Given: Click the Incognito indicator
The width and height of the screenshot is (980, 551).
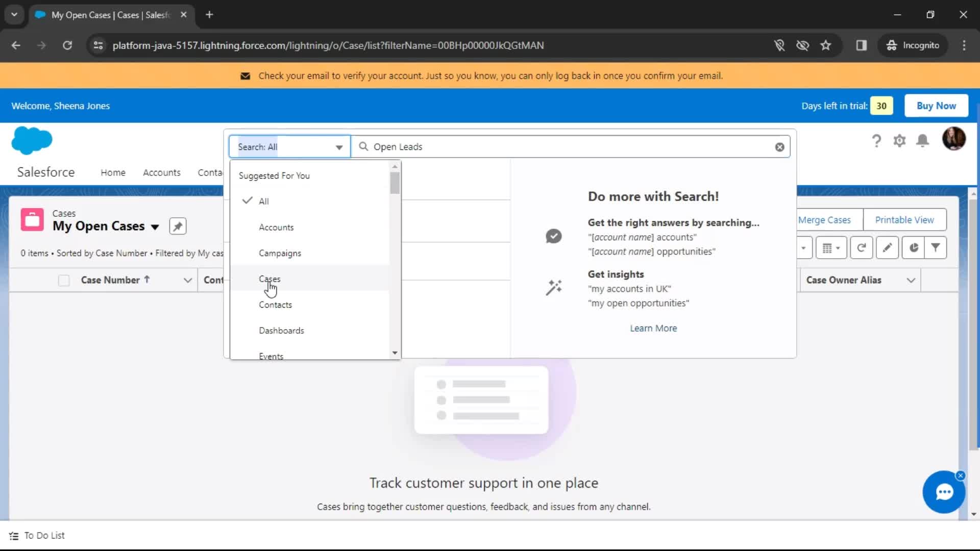Looking at the screenshot, I should 913,45.
